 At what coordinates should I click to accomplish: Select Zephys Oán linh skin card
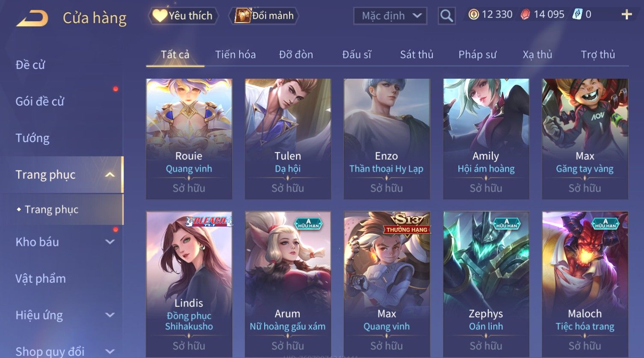pyautogui.click(x=486, y=284)
